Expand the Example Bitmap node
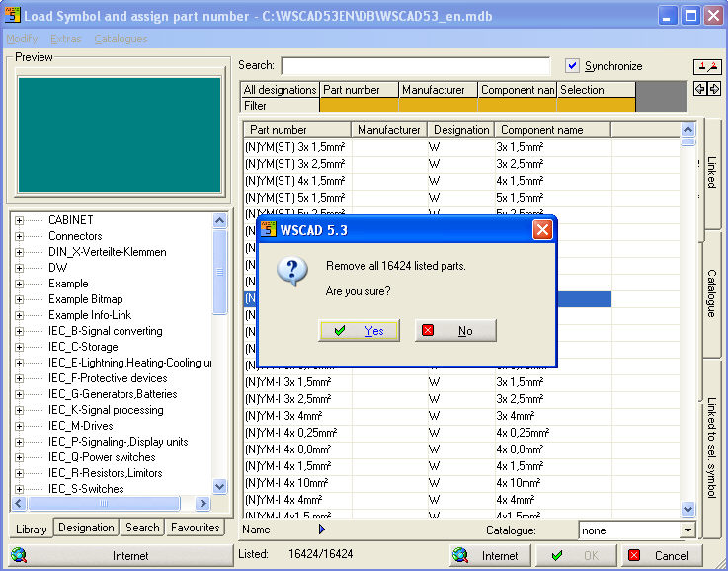This screenshot has height=571, width=728. coord(19,299)
